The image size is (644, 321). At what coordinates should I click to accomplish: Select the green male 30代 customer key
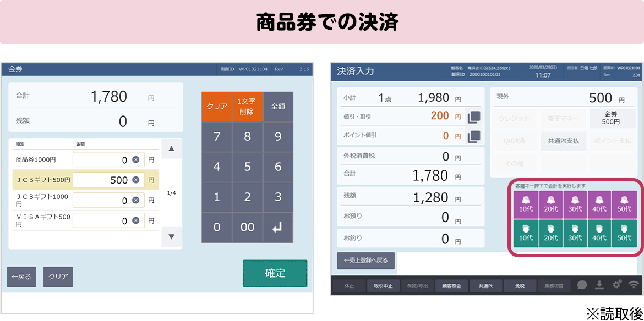(575, 233)
